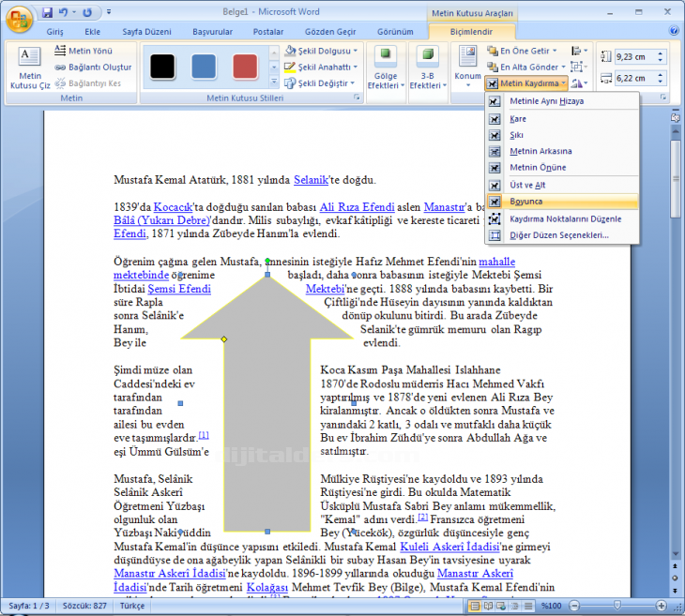Pick the black text box style
The height and width of the screenshot is (616, 685).
tap(162, 67)
